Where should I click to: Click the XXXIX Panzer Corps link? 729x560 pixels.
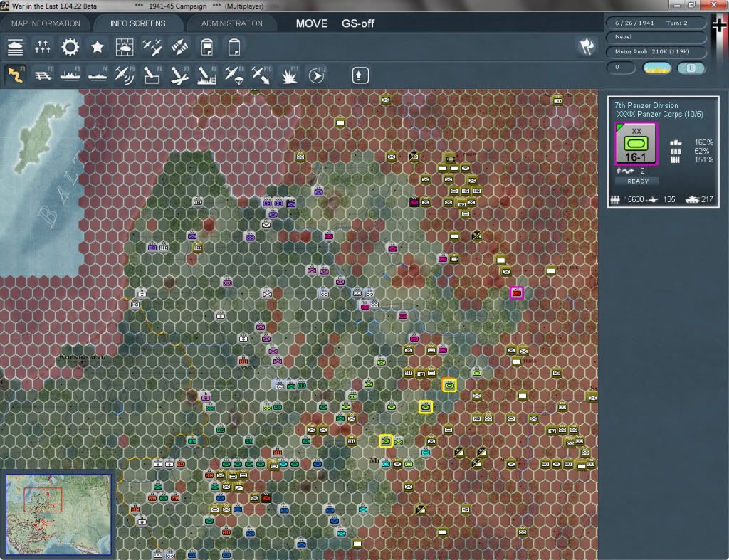pos(660,115)
